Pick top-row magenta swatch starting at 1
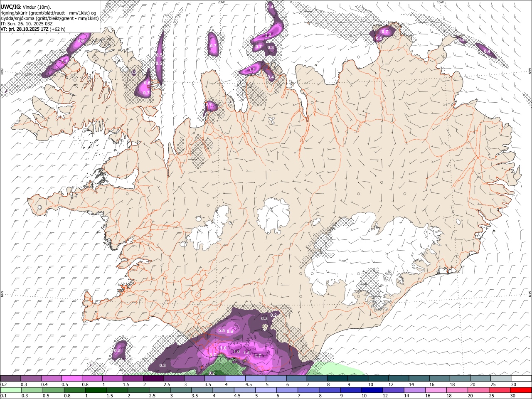Viewport: 532px width, 399px height. [113, 379]
